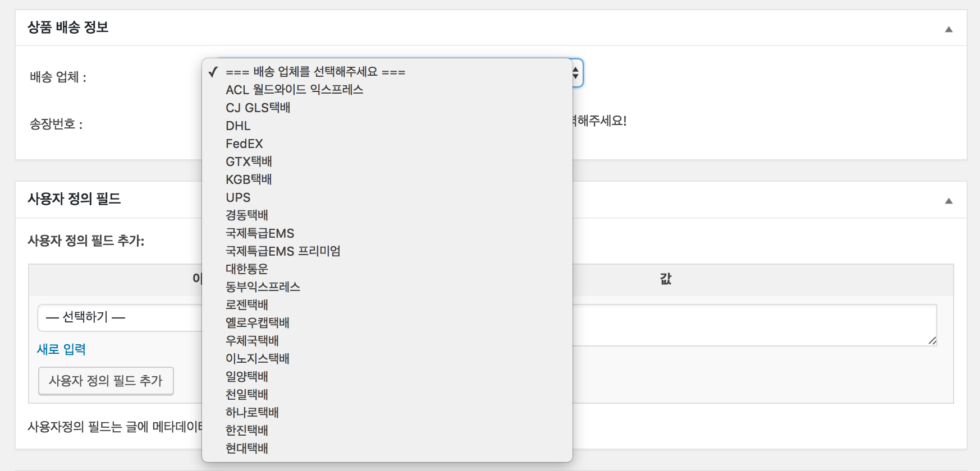980x471 pixels.
Task: Choose 국제특급EMS option
Action: point(387,233)
